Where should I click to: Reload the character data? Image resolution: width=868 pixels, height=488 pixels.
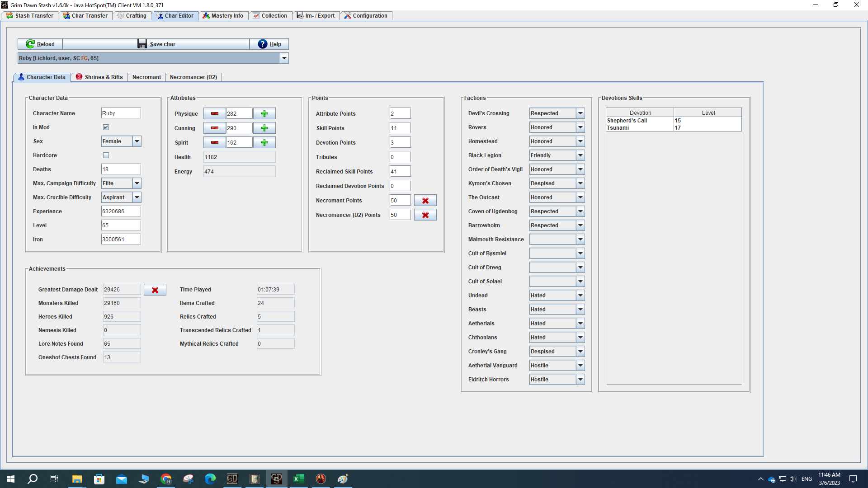pos(40,44)
